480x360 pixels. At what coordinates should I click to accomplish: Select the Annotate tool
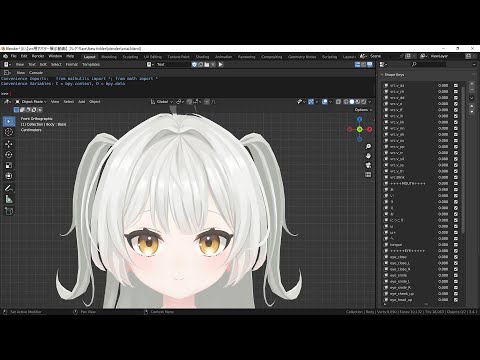(x=9, y=188)
